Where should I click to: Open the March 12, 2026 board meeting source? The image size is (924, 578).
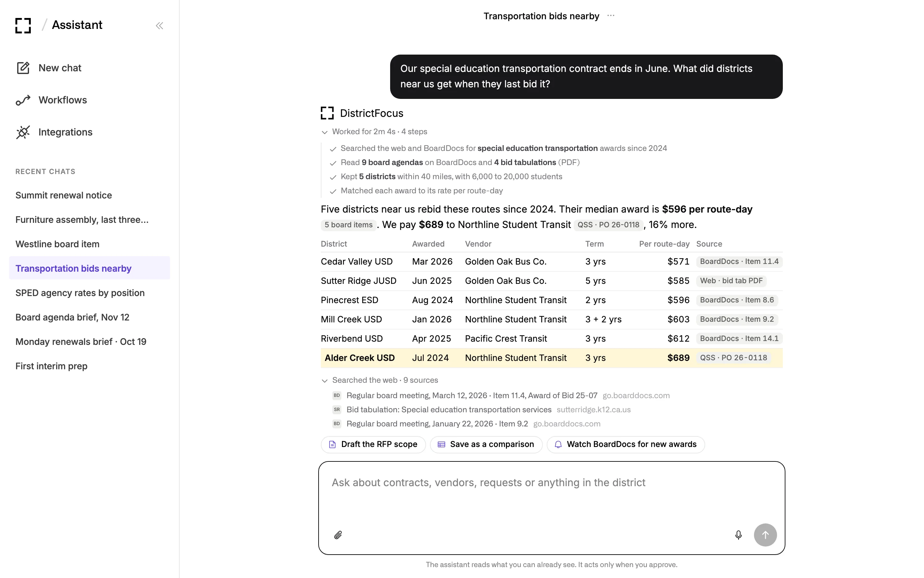pyautogui.click(x=501, y=395)
